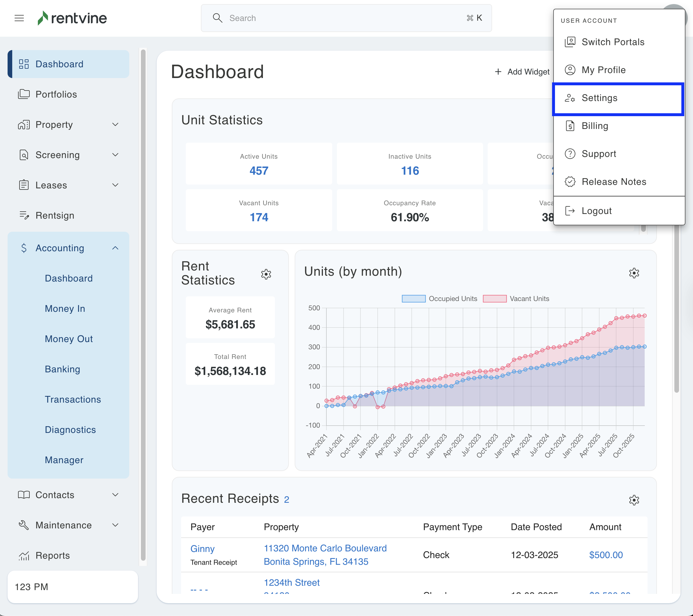The height and width of the screenshot is (616, 693).
Task: Select Settings in user account menu
Action: pos(599,98)
